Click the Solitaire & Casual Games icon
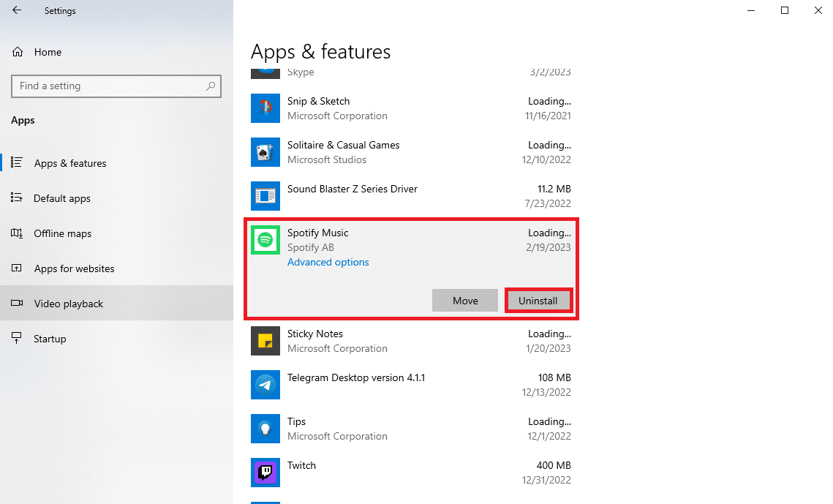833x504 pixels. [265, 152]
